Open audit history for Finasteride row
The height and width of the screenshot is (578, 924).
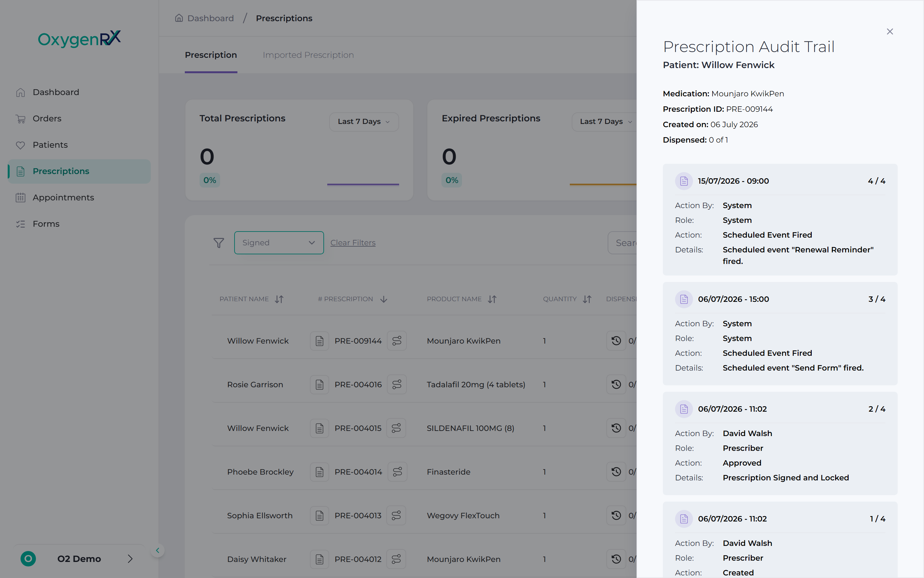616,472
